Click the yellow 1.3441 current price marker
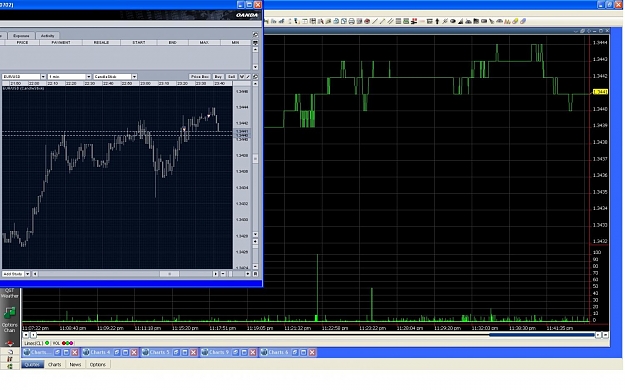Screen dimensions: 625x390 pos(600,92)
